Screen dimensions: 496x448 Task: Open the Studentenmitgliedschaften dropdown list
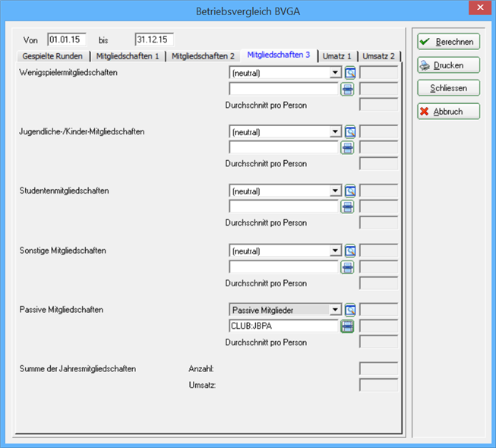[335, 191]
